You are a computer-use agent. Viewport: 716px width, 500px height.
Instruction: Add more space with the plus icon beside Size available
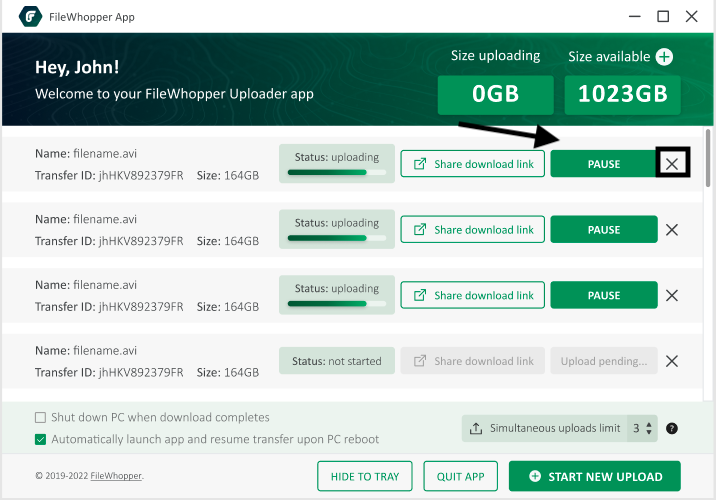664,57
